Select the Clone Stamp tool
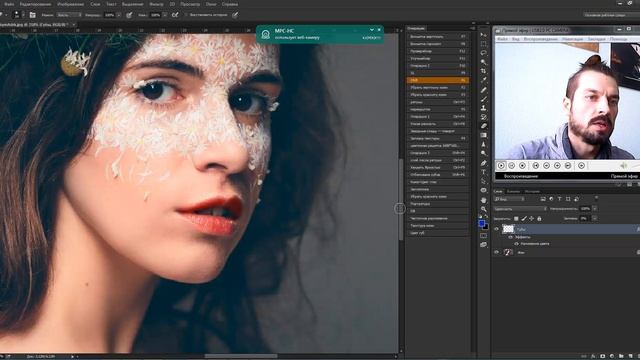The width and height of the screenshot is (640, 360). click(x=484, y=108)
